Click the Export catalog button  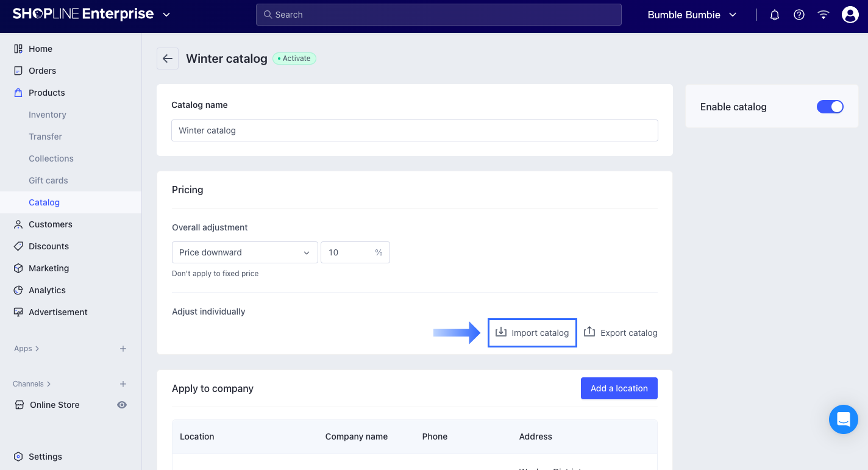click(x=621, y=333)
